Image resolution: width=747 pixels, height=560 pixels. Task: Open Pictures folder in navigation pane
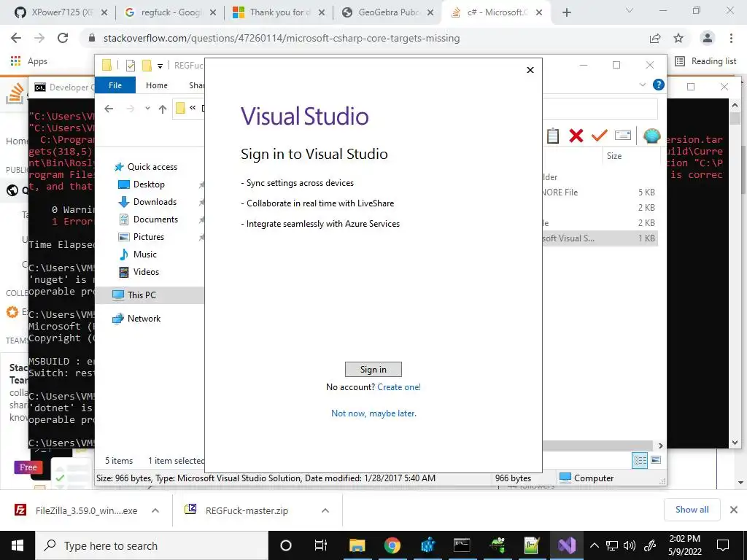click(148, 237)
